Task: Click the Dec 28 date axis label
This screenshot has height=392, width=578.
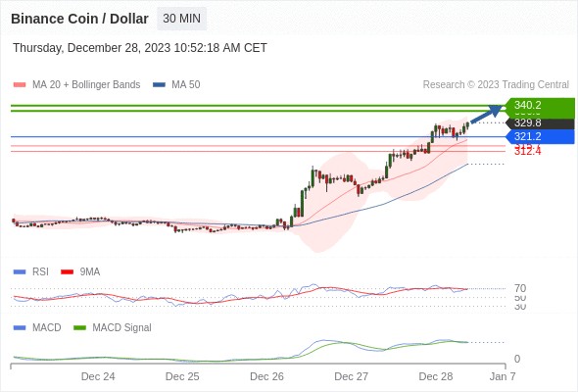Action: point(436,377)
